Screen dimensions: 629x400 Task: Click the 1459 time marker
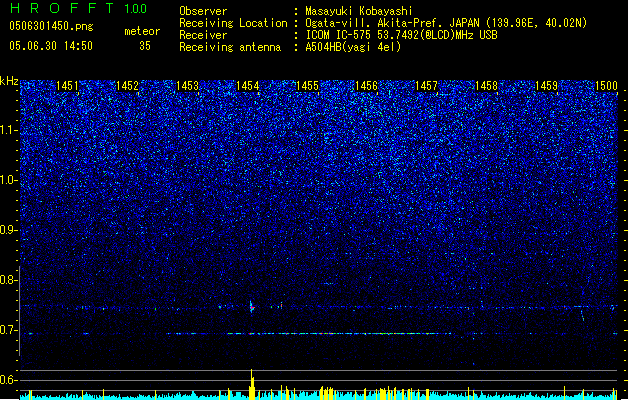[546, 86]
